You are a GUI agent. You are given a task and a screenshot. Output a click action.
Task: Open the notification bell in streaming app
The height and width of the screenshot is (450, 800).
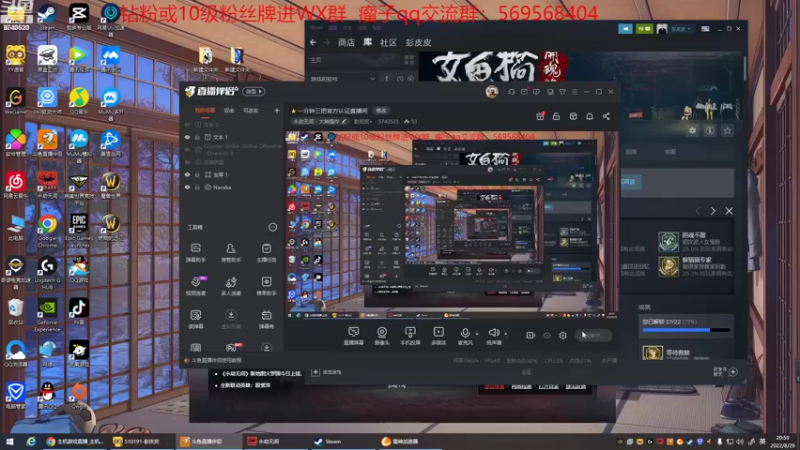click(589, 116)
